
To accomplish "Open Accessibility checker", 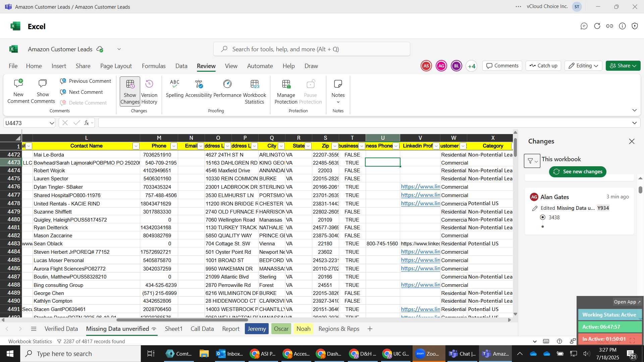I will 199,89.
